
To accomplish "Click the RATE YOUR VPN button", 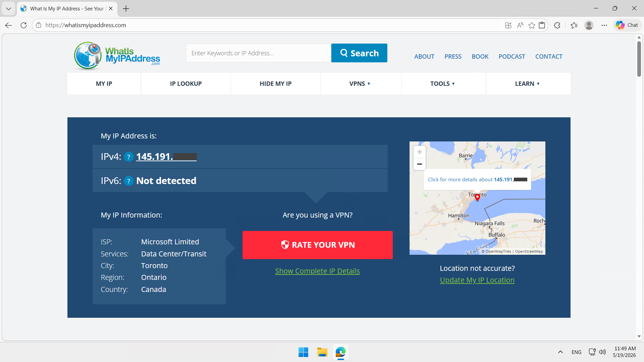I will pyautogui.click(x=318, y=245).
